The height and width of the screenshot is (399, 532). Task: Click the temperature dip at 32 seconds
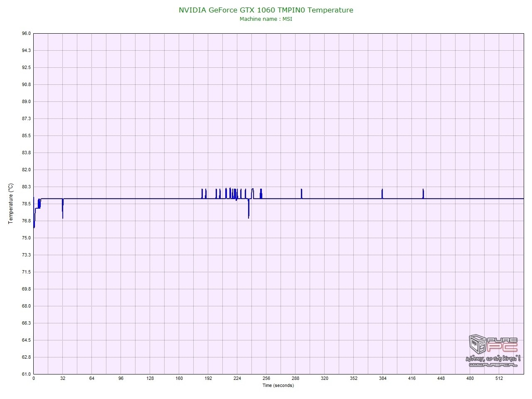coord(63,209)
